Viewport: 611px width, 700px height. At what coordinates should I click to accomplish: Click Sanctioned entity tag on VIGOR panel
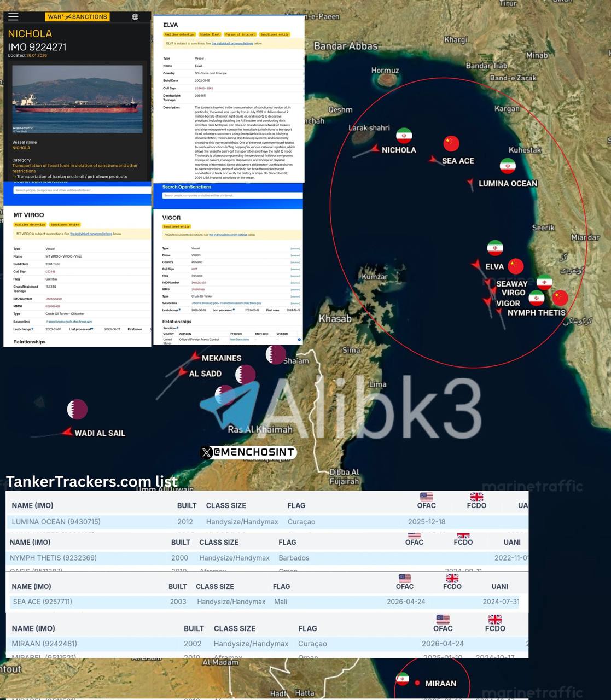[177, 226]
